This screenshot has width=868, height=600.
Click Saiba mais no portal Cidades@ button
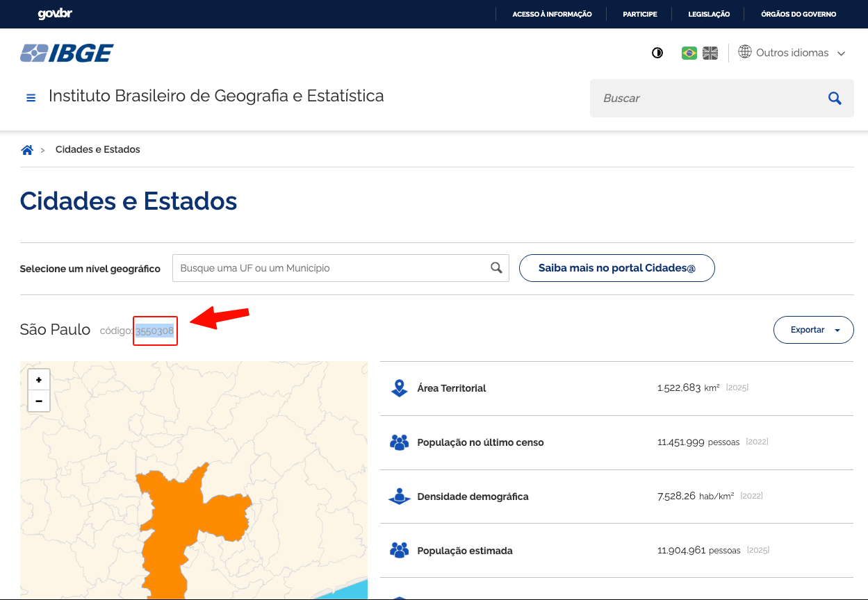[x=616, y=268]
